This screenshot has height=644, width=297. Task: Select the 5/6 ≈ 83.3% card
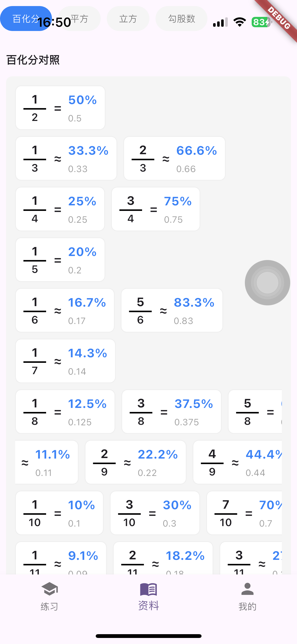pos(172,310)
